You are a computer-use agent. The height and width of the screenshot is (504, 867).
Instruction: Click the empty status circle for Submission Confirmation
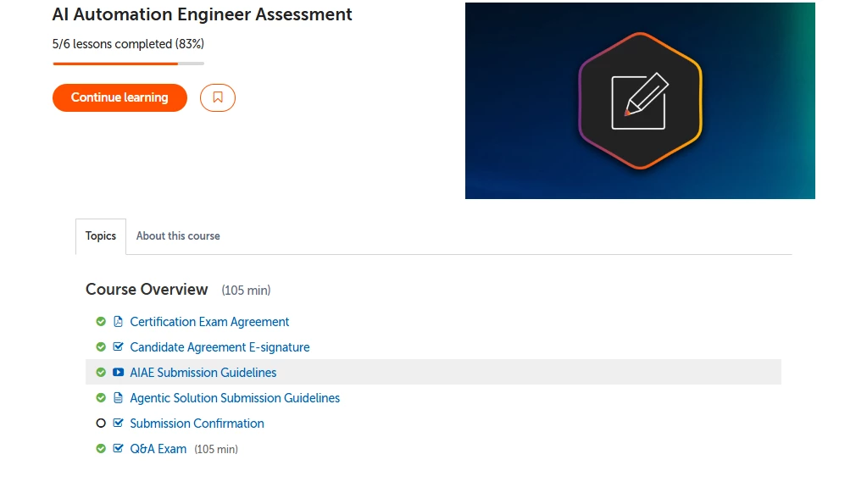pyautogui.click(x=101, y=424)
